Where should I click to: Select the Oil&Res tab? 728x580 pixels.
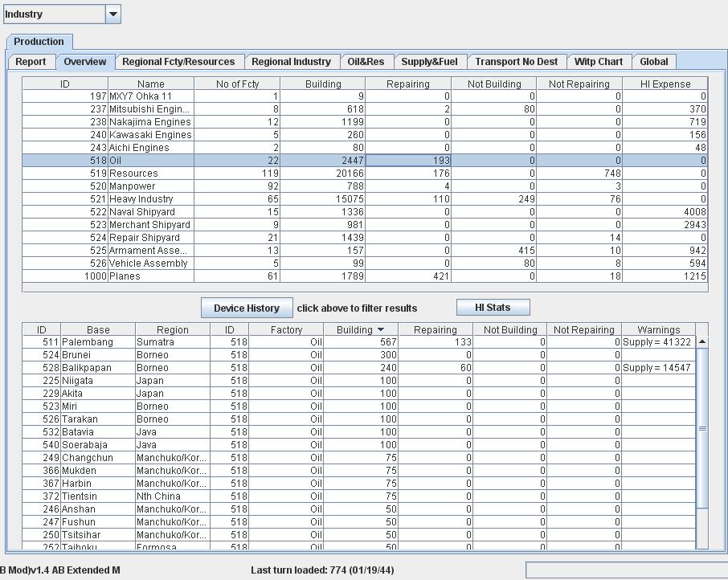pos(366,62)
